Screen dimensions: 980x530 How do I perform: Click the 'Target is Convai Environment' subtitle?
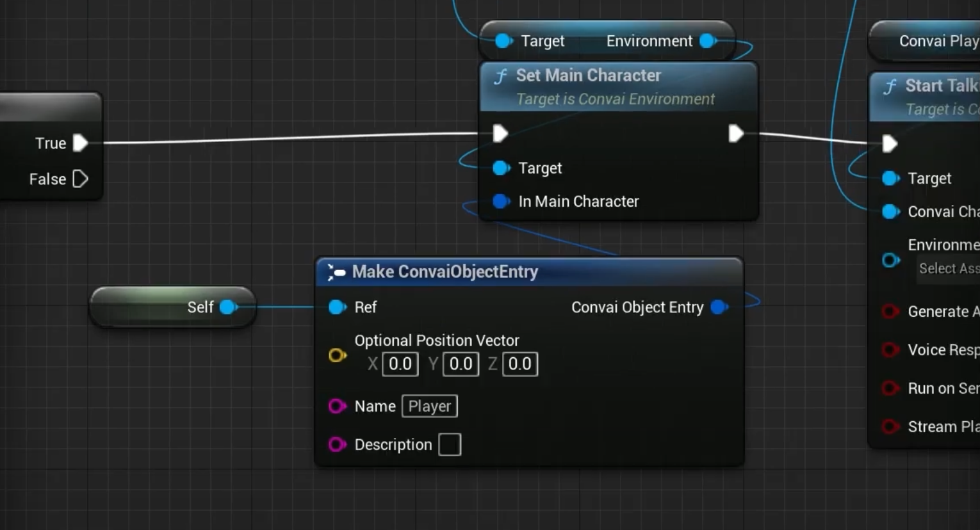pyautogui.click(x=615, y=99)
